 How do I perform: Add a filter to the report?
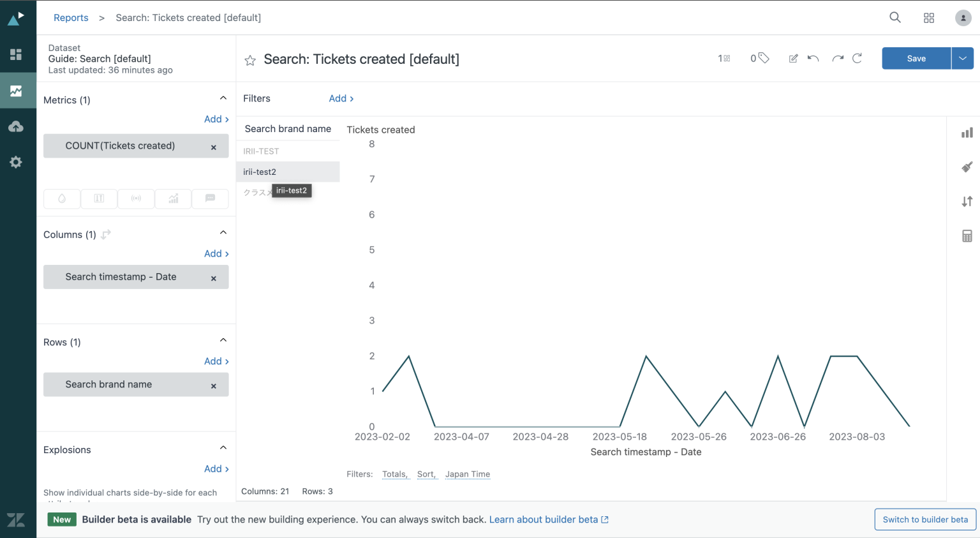point(341,98)
